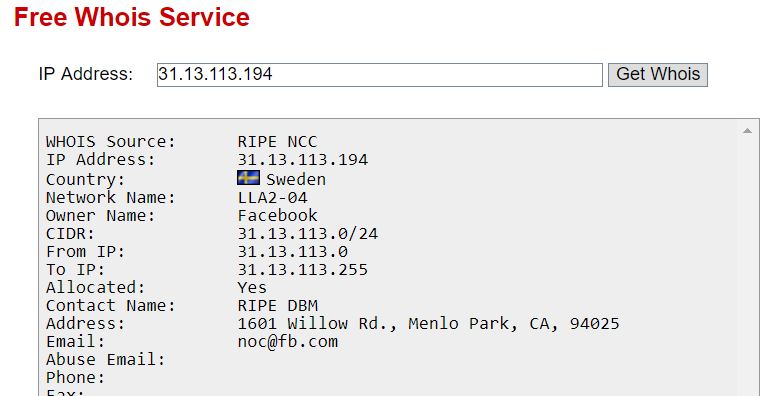The width and height of the screenshot is (775, 396).
Task: Click the network name LLA2-04
Action: click(x=273, y=198)
